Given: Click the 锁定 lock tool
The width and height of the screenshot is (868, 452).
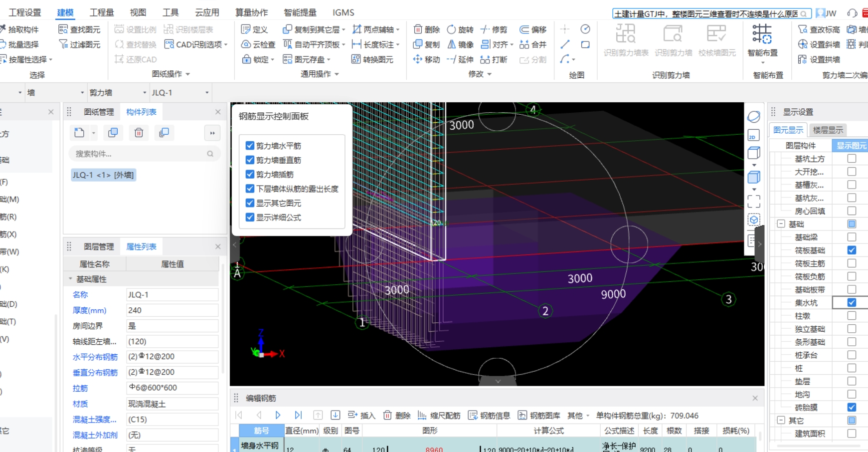Looking at the screenshot, I should pyautogui.click(x=258, y=59).
